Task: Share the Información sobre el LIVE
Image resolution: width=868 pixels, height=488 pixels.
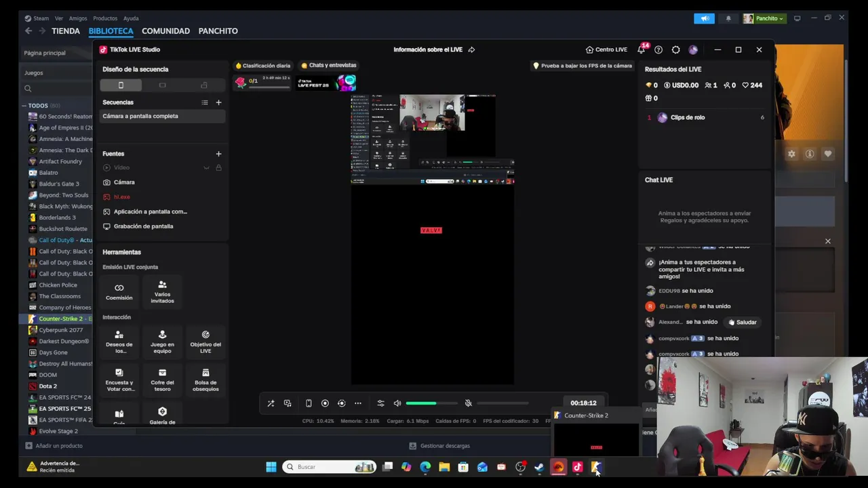Action: point(471,49)
